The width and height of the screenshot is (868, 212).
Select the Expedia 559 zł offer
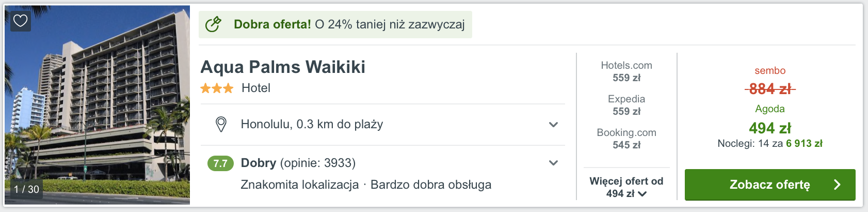(x=626, y=105)
